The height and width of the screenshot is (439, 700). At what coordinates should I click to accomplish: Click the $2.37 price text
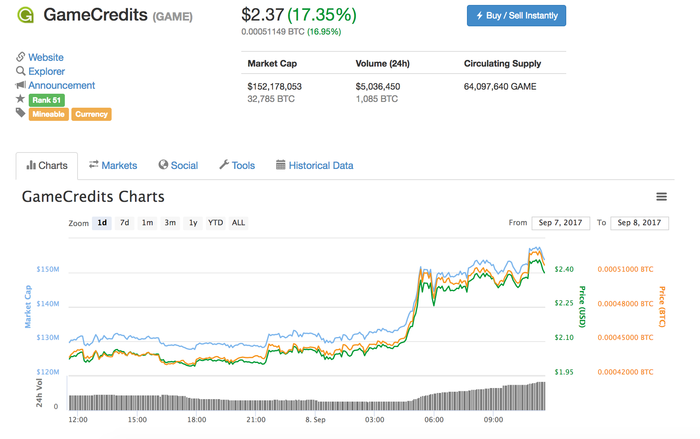pos(262,15)
